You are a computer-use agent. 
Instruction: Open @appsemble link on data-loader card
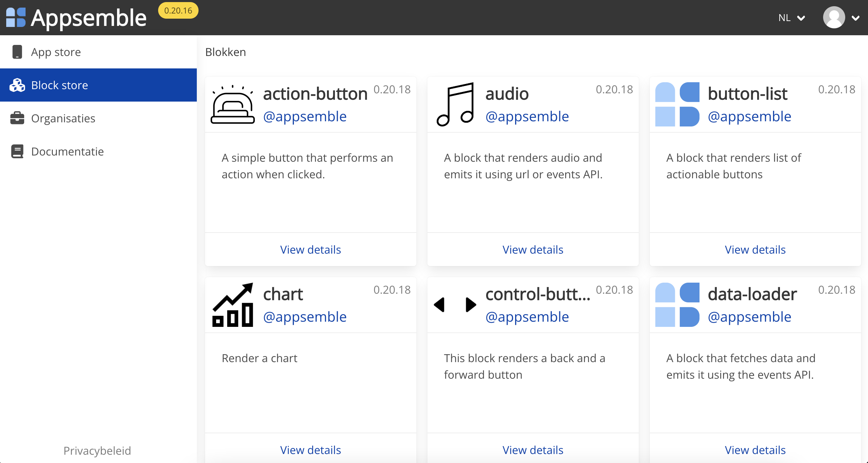[750, 317]
